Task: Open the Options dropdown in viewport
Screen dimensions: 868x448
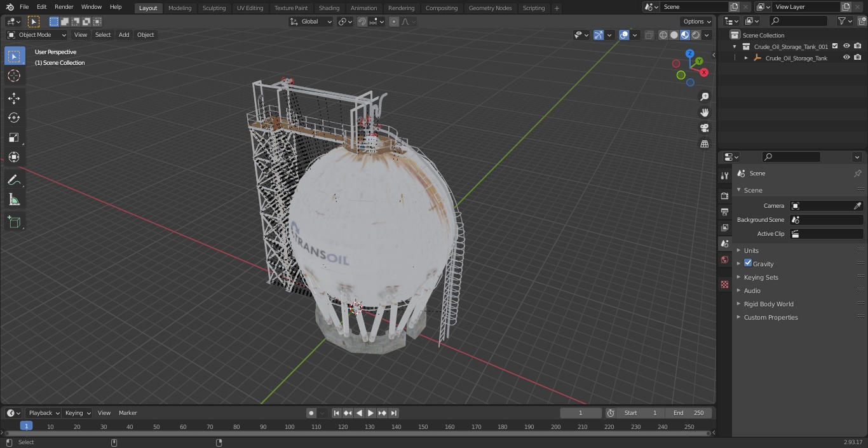Action: point(697,22)
